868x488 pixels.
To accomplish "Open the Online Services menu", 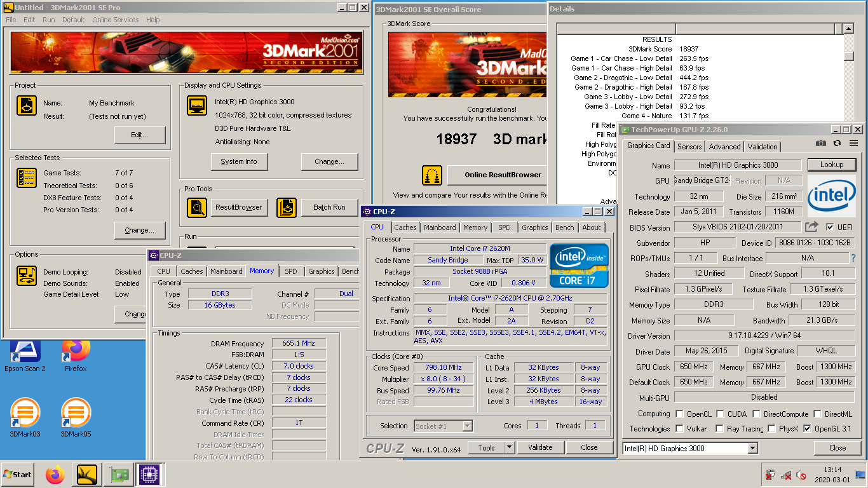I will click(x=116, y=20).
